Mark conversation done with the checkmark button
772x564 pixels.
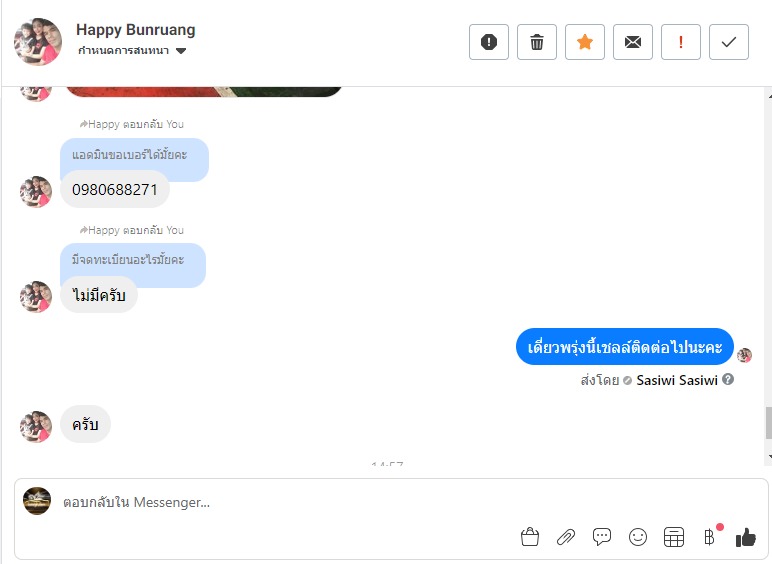click(x=729, y=42)
